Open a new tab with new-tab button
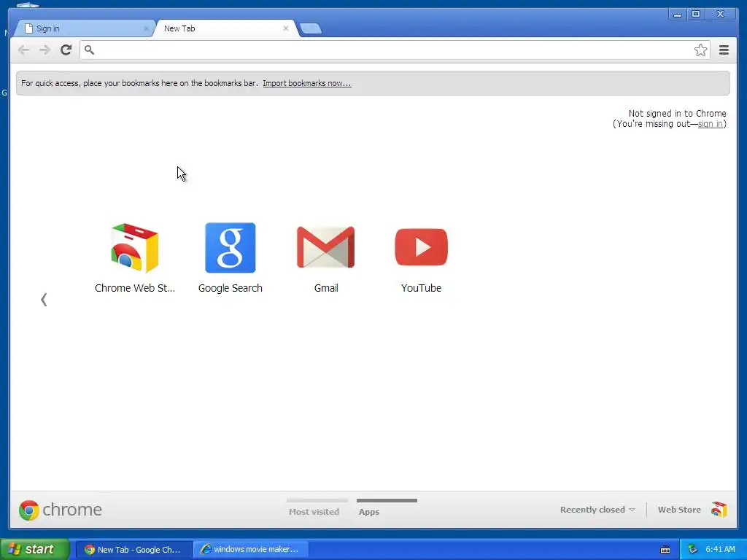 click(311, 28)
